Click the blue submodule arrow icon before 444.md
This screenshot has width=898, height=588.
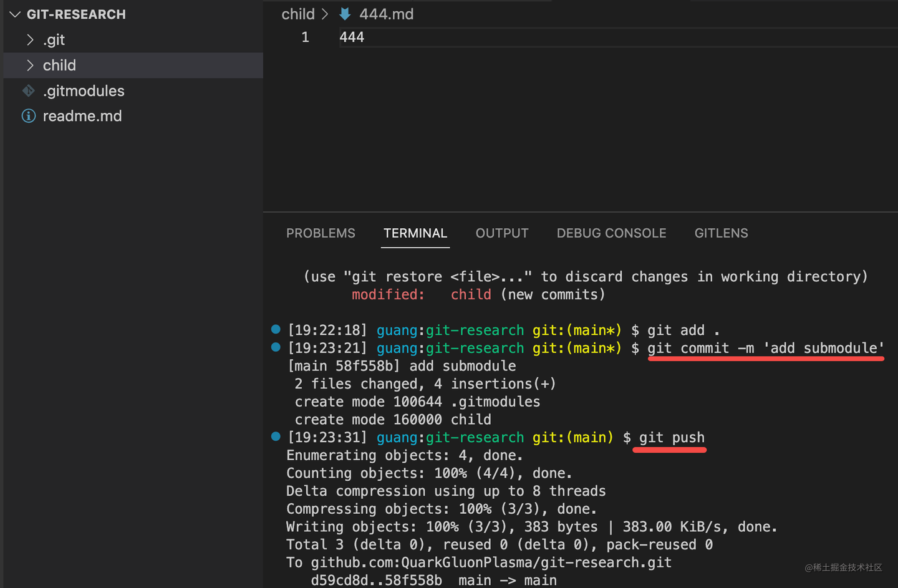(345, 14)
